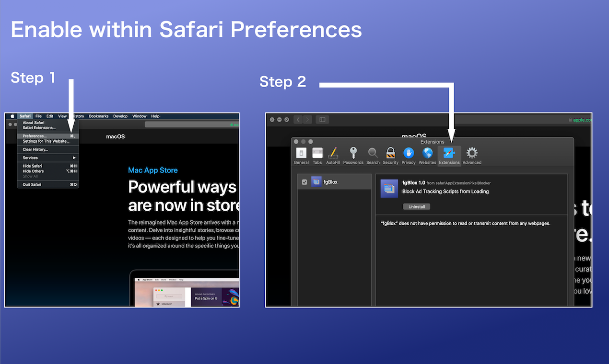This screenshot has width=609, height=364.
Task: Click Safari forward arrow in Step 2 window
Action: [x=307, y=120]
